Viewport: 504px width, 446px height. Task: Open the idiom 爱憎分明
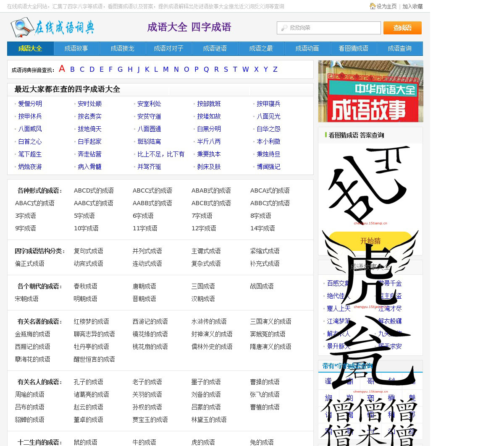[30, 104]
